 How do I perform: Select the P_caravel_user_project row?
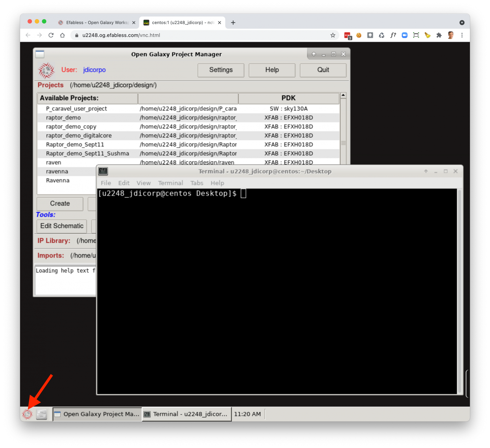pyautogui.click(x=189, y=109)
